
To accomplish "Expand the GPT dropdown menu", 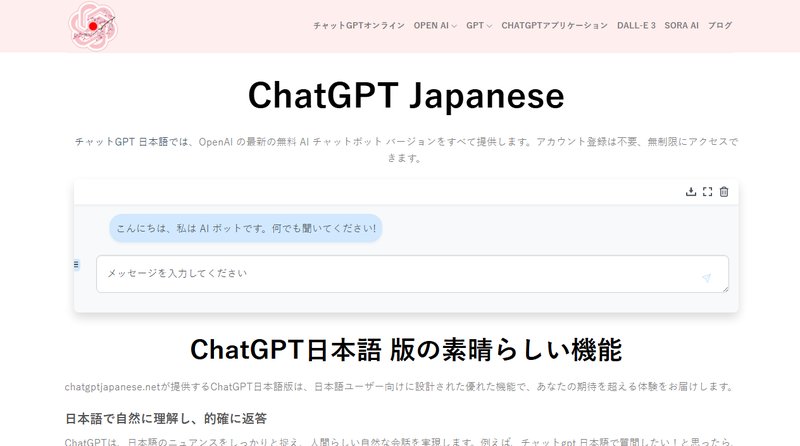I will (479, 26).
